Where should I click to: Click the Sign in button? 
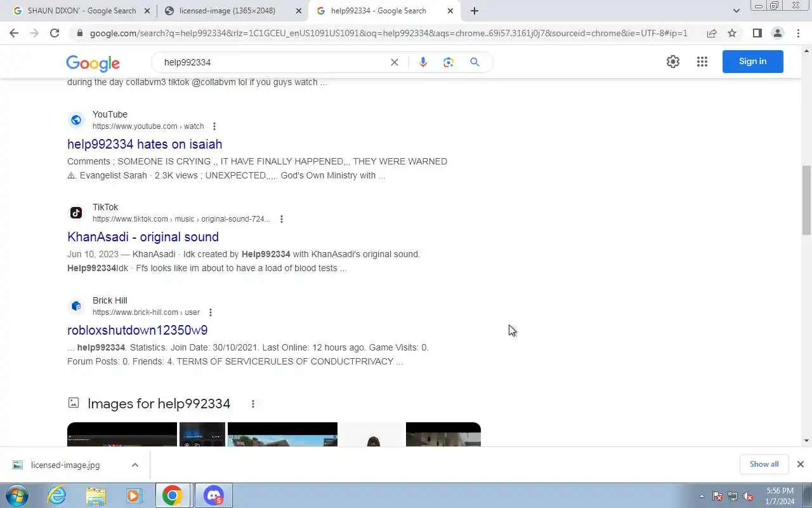coord(752,62)
